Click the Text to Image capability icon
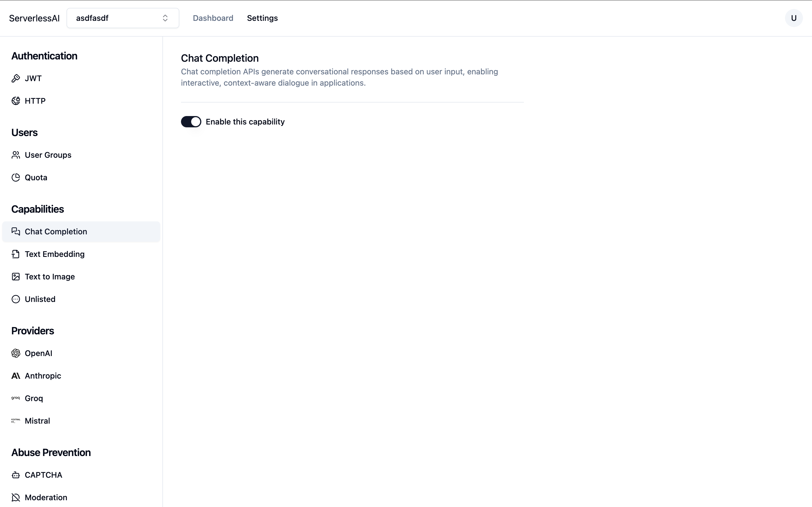This screenshot has height=507, width=812. click(x=16, y=276)
